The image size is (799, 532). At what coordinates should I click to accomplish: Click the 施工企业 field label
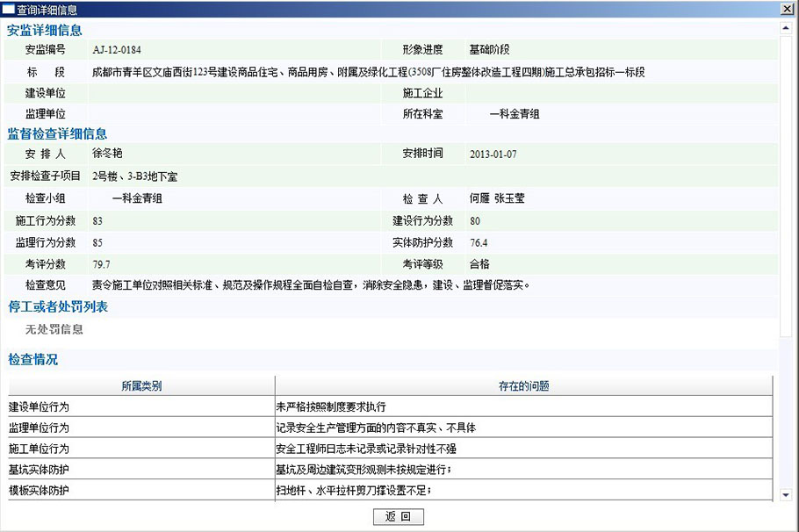tap(422, 93)
